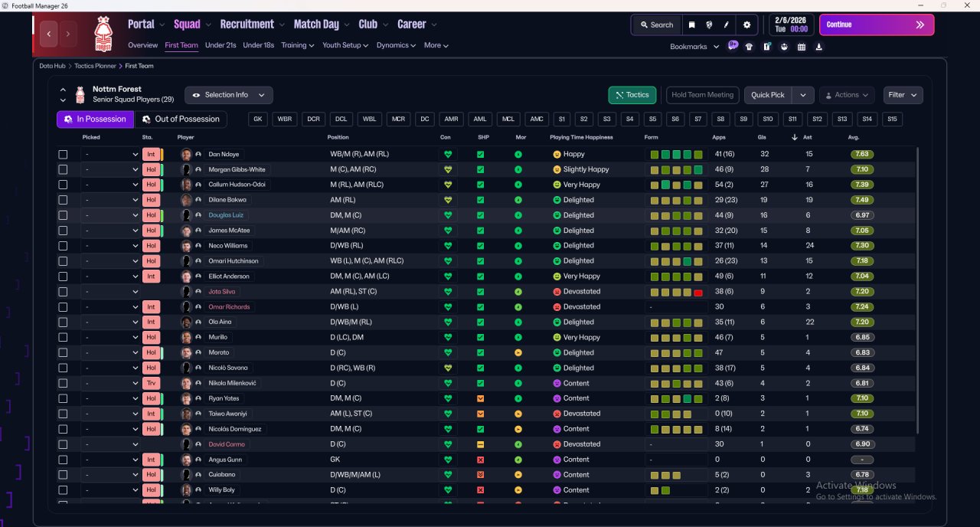Open the bookmark icon in the top toolbar
The width and height of the screenshot is (980, 527).
[691, 25]
